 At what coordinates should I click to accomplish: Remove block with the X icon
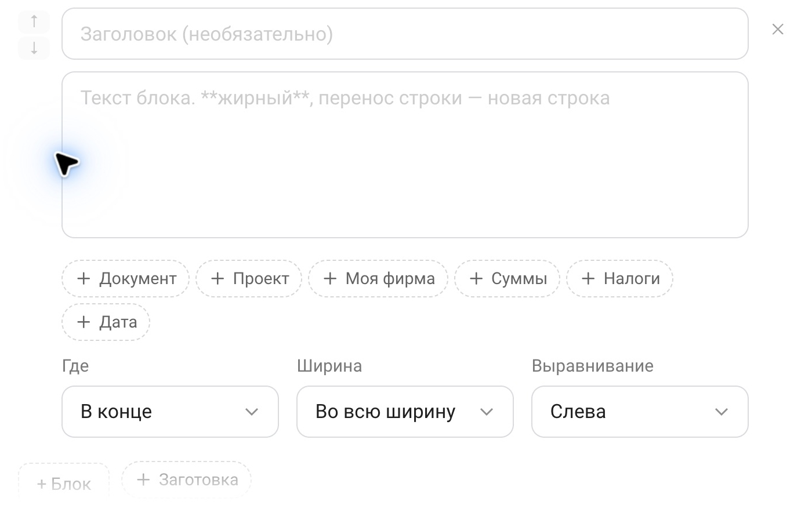pos(778,29)
